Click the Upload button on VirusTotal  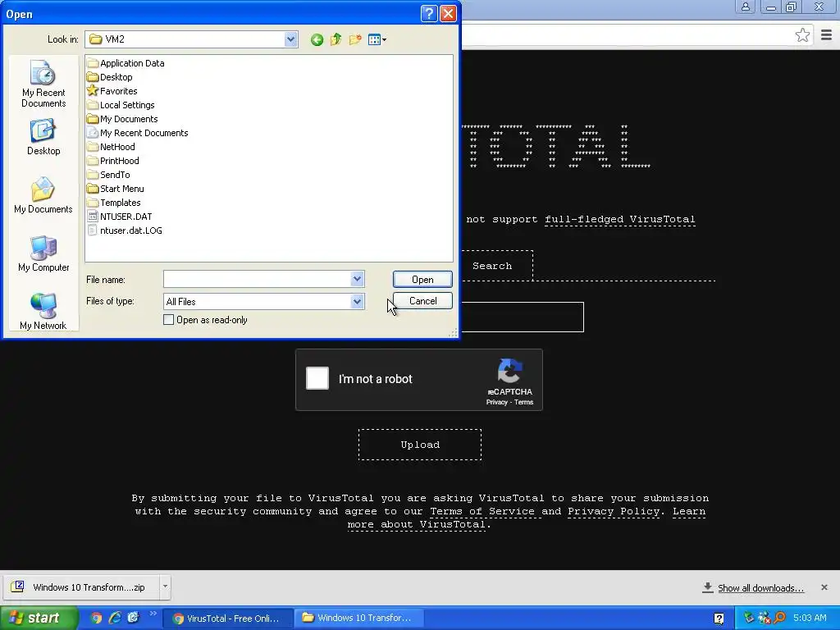[420, 445]
